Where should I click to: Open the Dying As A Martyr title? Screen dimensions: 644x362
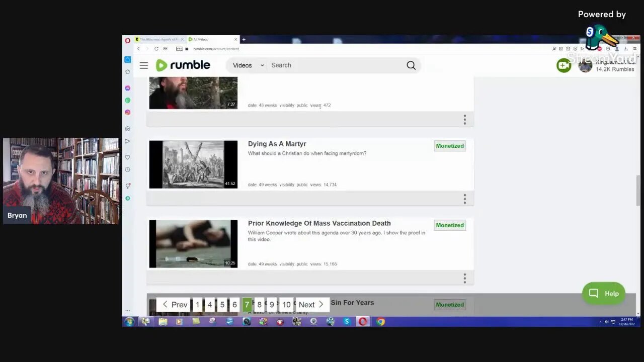277,144
